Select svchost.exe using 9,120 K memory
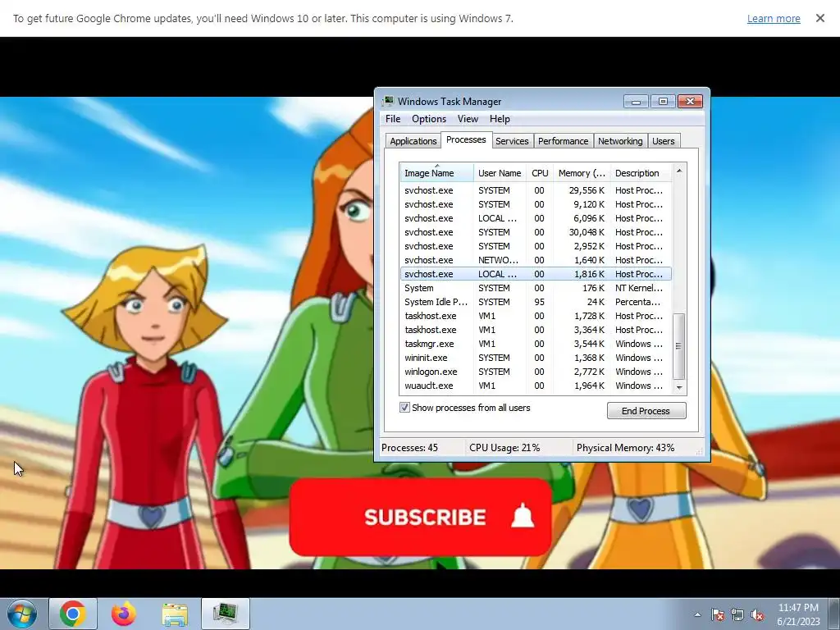Viewport: 840px width, 630px height. (x=536, y=204)
